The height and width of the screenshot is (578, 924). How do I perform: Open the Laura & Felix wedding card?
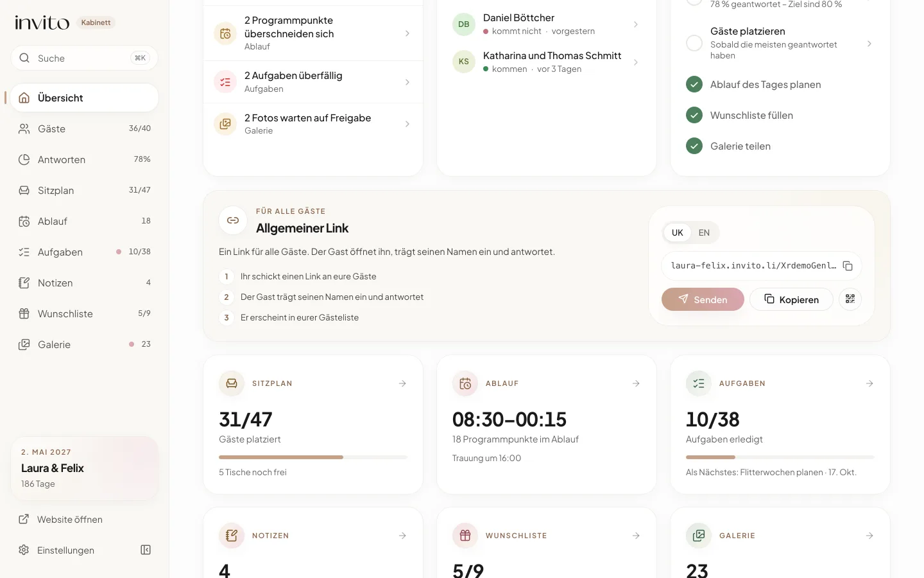[x=85, y=468]
